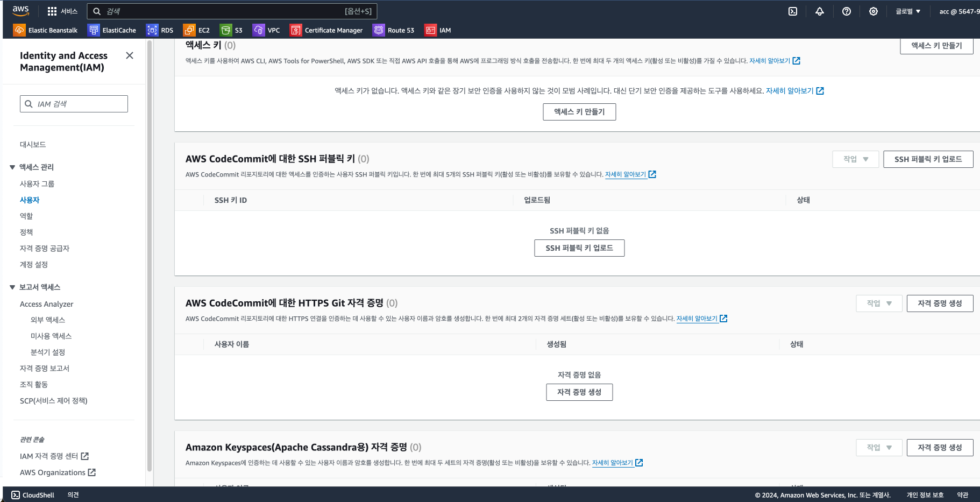Open the notifications bell

click(x=820, y=11)
